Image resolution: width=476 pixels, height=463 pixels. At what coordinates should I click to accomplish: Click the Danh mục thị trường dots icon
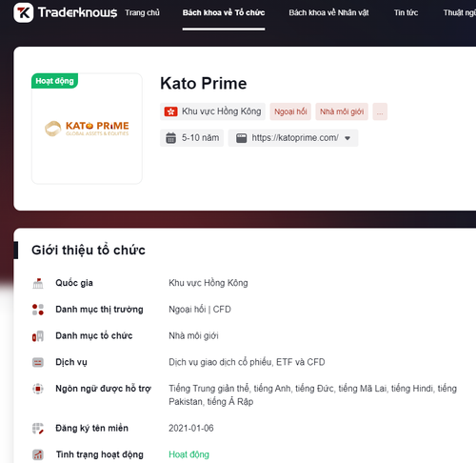pyautogui.click(x=38, y=310)
